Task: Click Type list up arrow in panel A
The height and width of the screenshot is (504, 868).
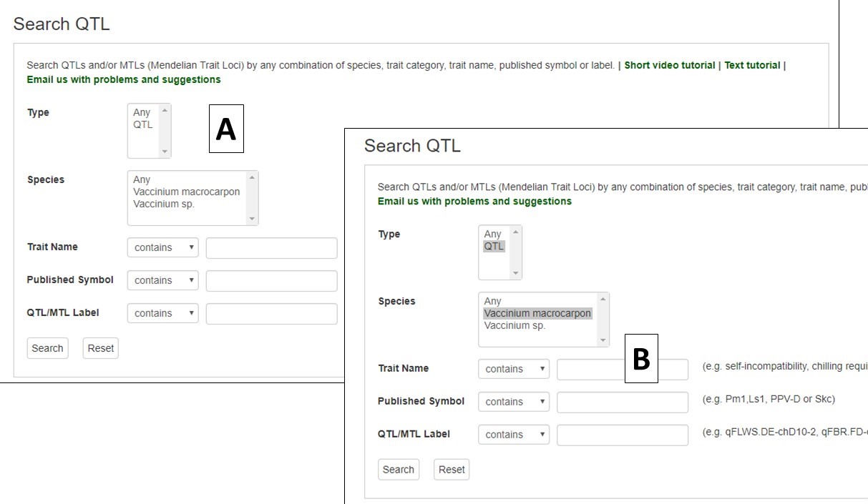Action: coord(165,110)
